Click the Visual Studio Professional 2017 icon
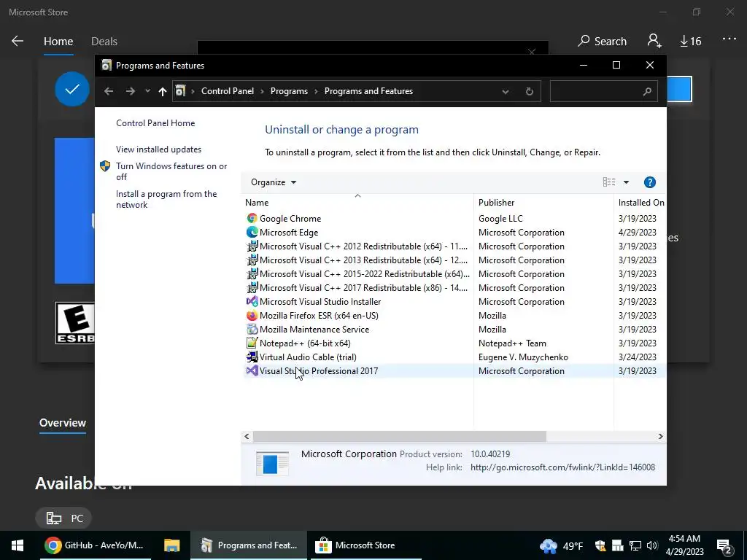Image resolution: width=747 pixels, height=560 pixels. tap(252, 370)
